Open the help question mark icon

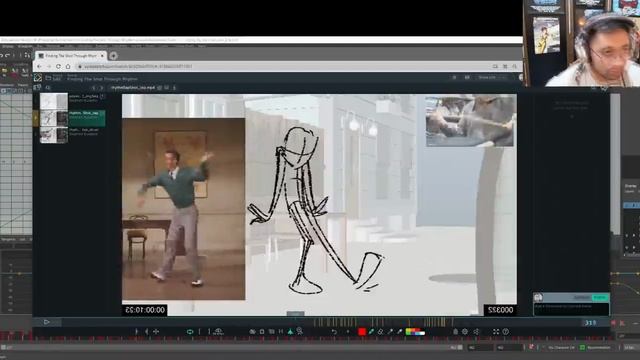point(506,332)
